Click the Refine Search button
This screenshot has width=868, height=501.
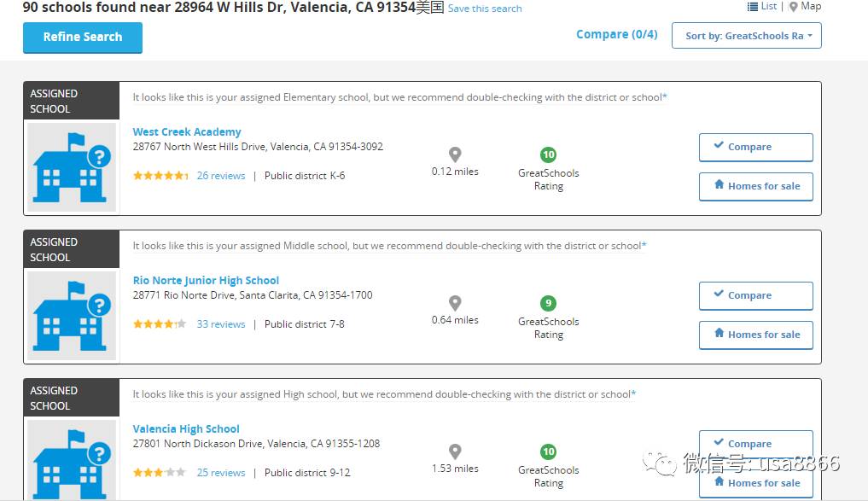83,37
